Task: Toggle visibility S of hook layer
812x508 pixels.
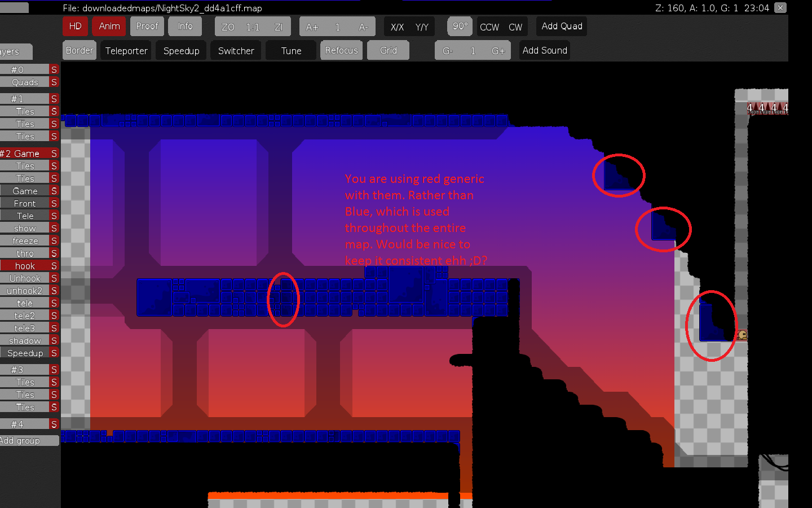Action: click(x=54, y=266)
